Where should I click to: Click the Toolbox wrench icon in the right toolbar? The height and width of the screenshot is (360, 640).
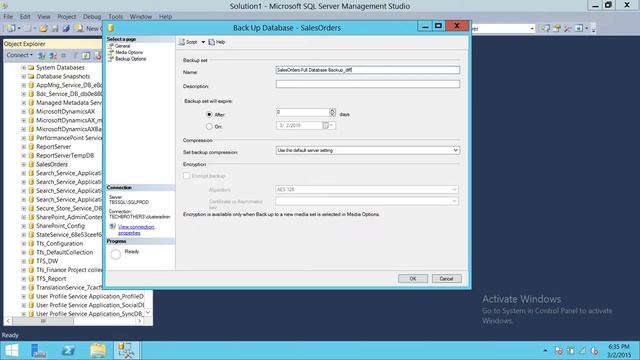(568, 29)
